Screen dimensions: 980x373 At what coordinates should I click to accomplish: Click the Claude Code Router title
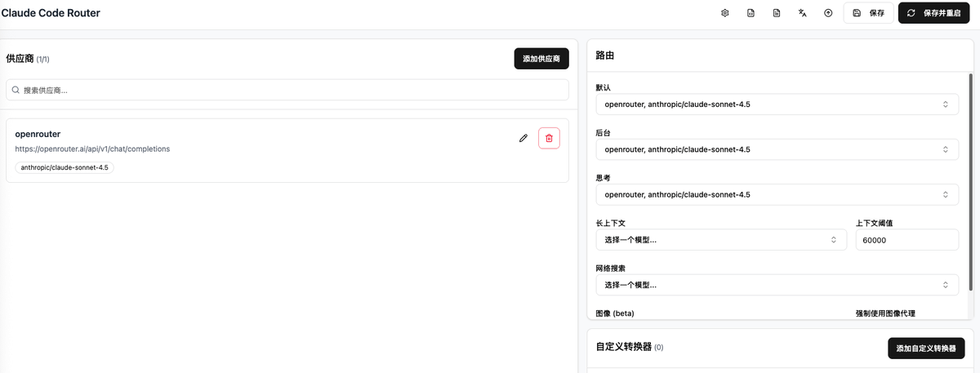click(51, 13)
